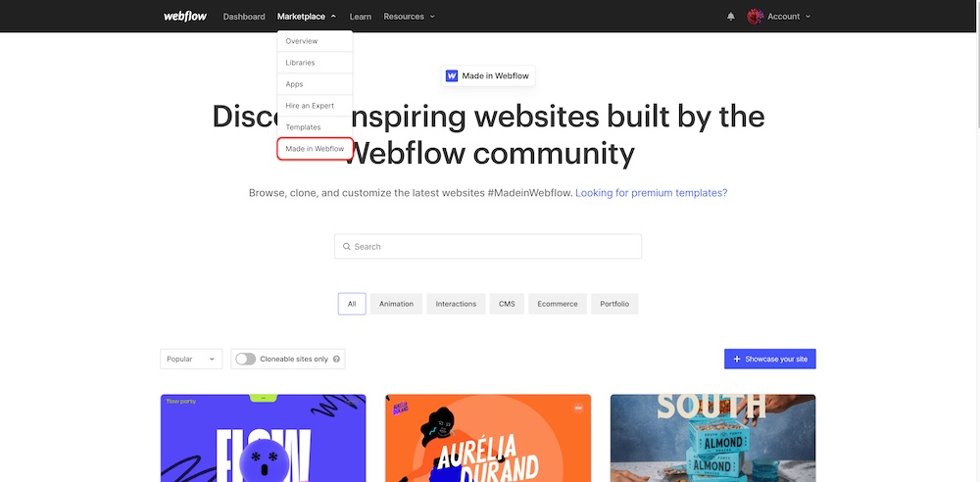The width and height of the screenshot is (980, 482).
Task: Select Apps in Marketplace menu
Action: (315, 84)
